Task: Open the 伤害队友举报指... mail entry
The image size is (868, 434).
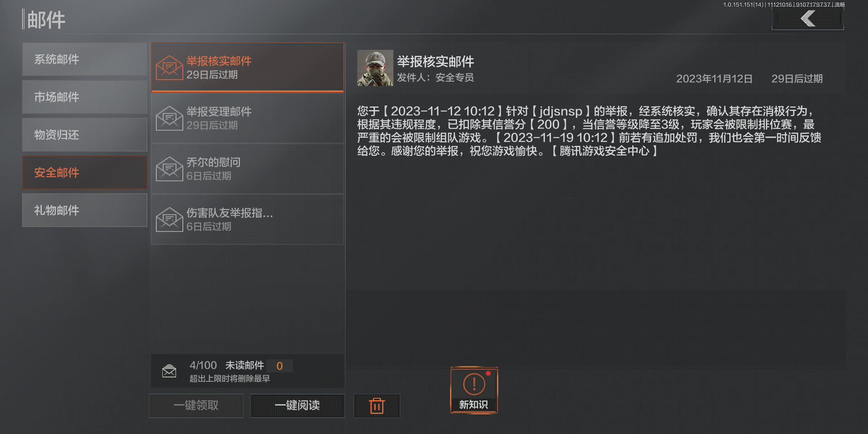Action: (x=248, y=219)
